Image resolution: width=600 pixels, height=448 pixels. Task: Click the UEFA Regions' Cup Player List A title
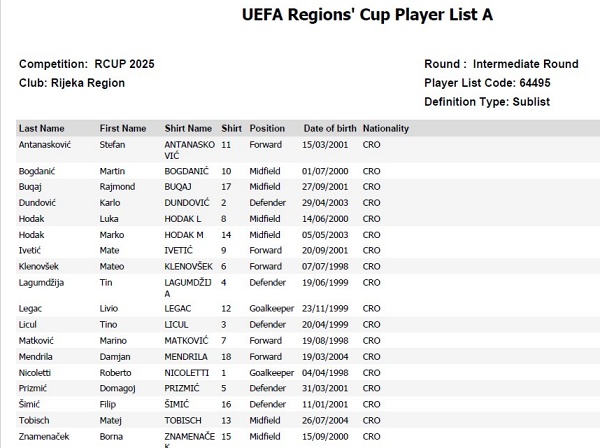[x=367, y=15]
